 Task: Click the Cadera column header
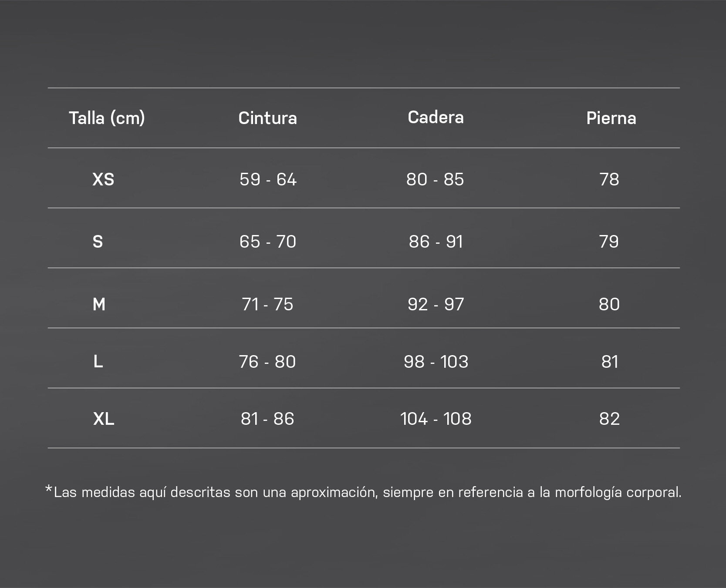(x=436, y=117)
